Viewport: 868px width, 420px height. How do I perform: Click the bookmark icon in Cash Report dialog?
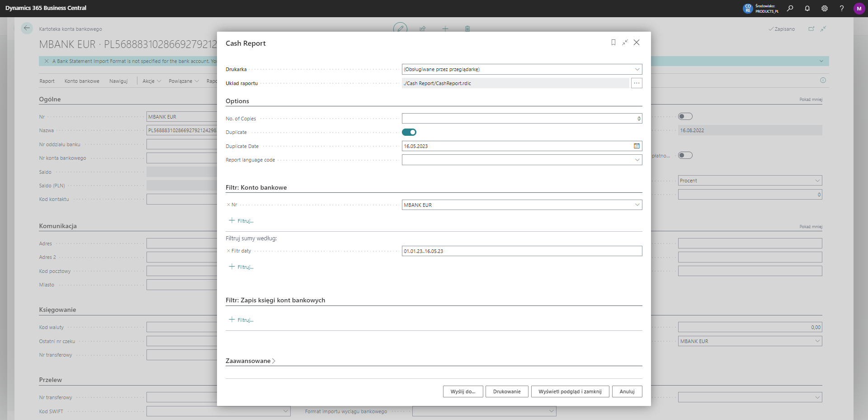613,43
